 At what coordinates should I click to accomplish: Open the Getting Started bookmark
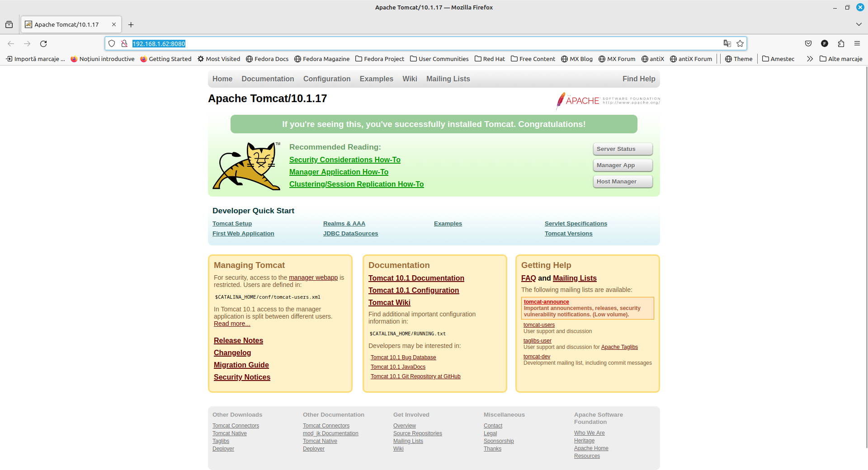tap(166, 59)
